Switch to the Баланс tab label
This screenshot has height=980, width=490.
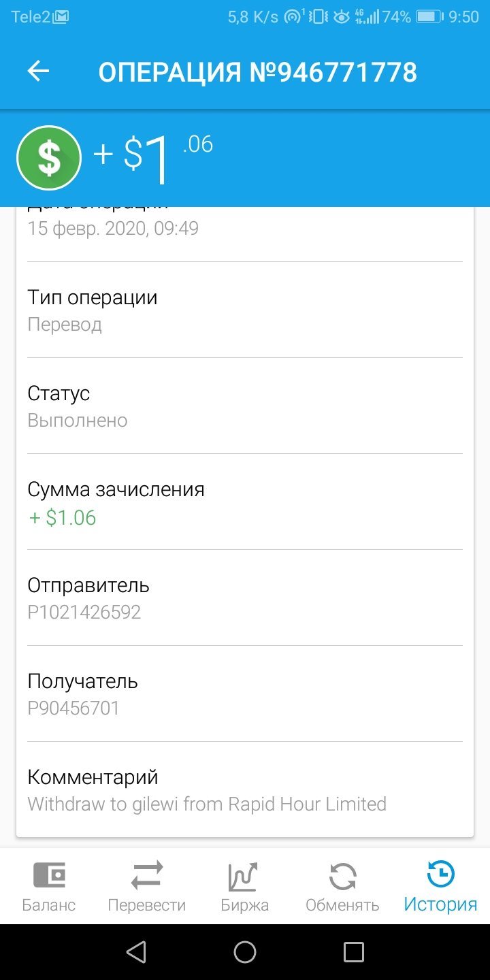(49, 906)
